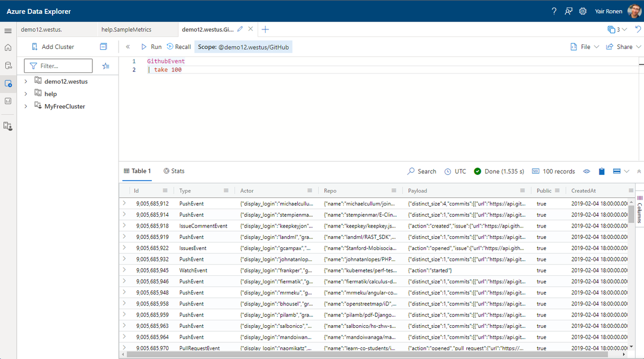This screenshot has height=359, width=644.
Task: Open the settings gear in header
Action: pyautogui.click(x=583, y=11)
